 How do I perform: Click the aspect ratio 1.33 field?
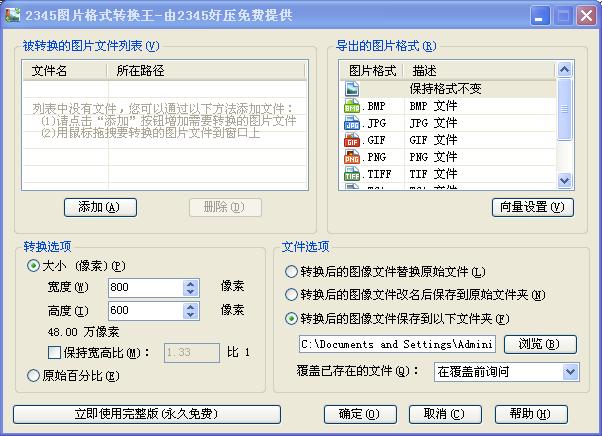click(x=192, y=353)
